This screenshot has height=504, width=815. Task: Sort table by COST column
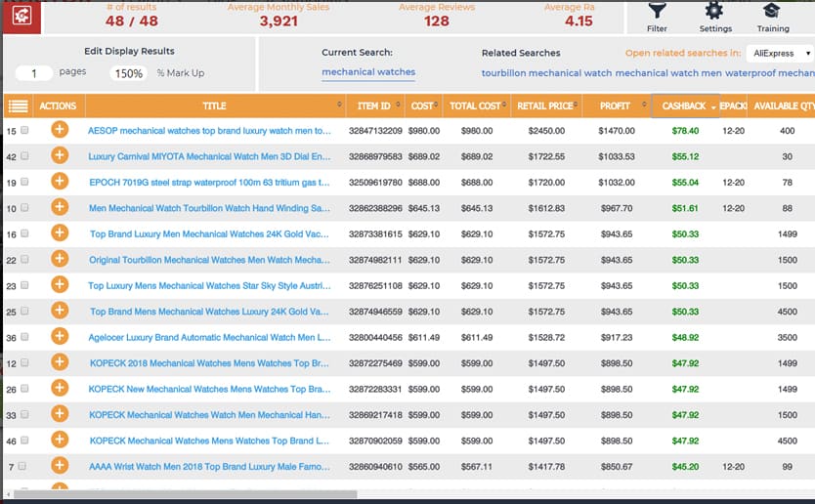(x=423, y=106)
